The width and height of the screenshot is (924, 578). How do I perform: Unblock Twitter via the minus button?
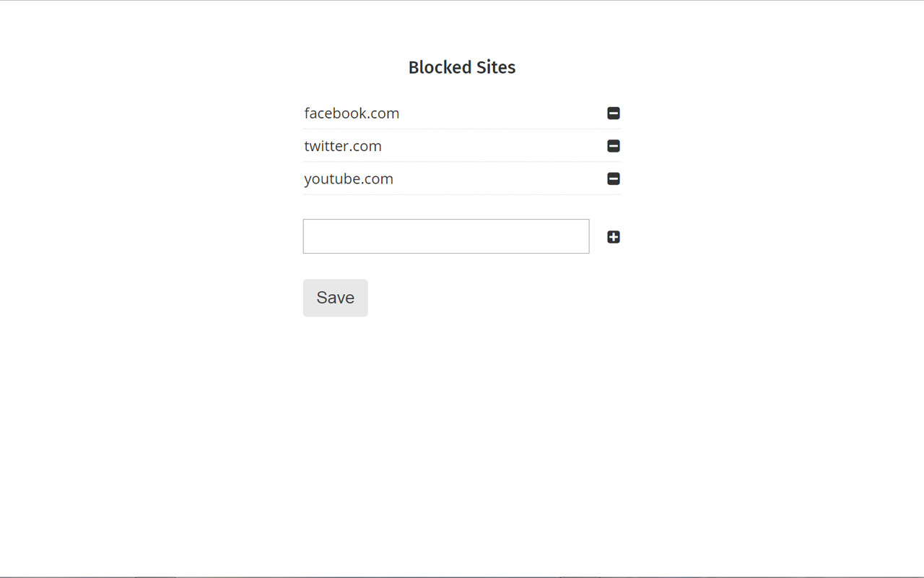pos(614,146)
